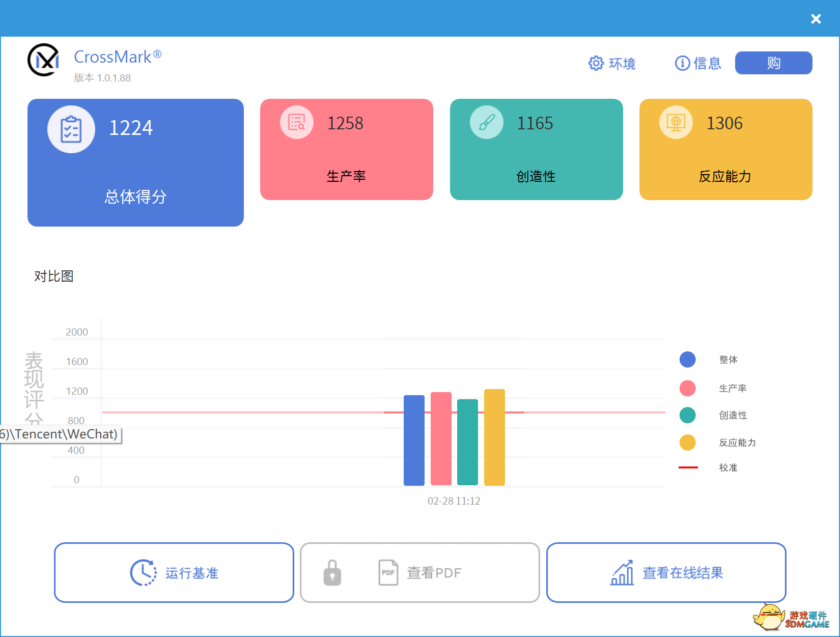Screen dimensions: 840x637
Task: Click the 运行基准 button
Action: [x=174, y=572]
